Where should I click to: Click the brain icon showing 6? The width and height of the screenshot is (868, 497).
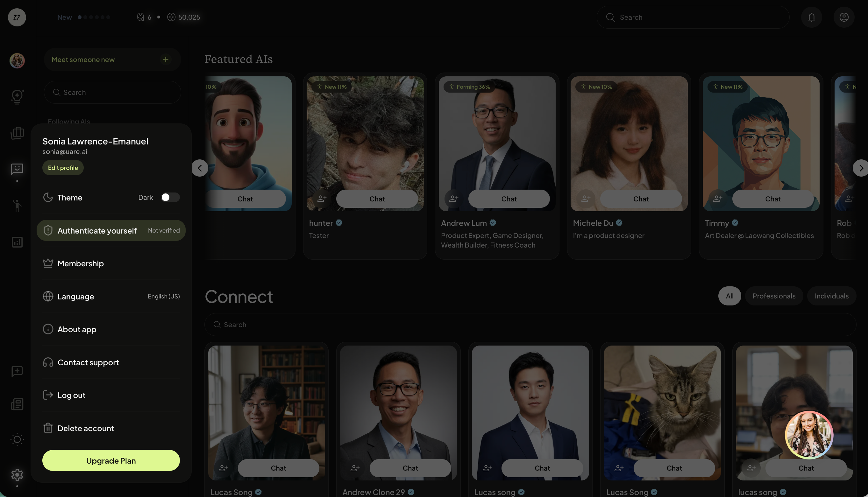tap(140, 17)
